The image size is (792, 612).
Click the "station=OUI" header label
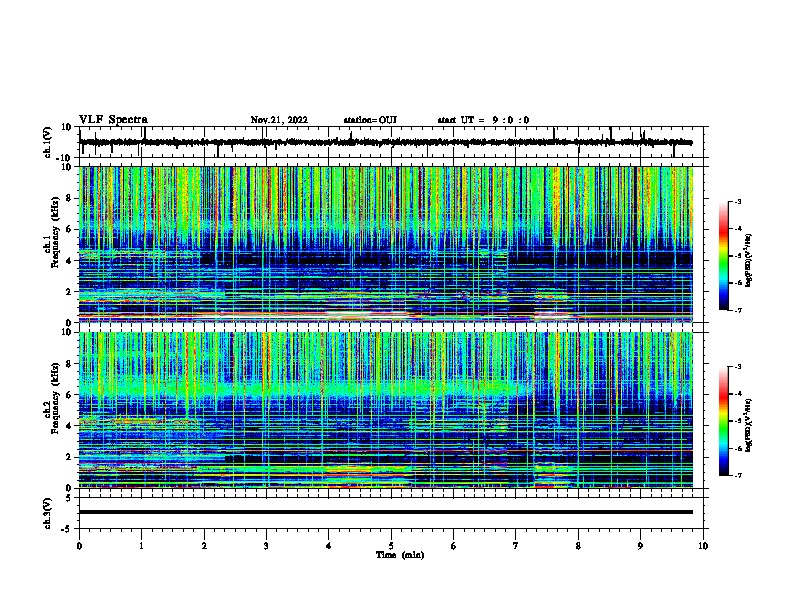(370, 120)
